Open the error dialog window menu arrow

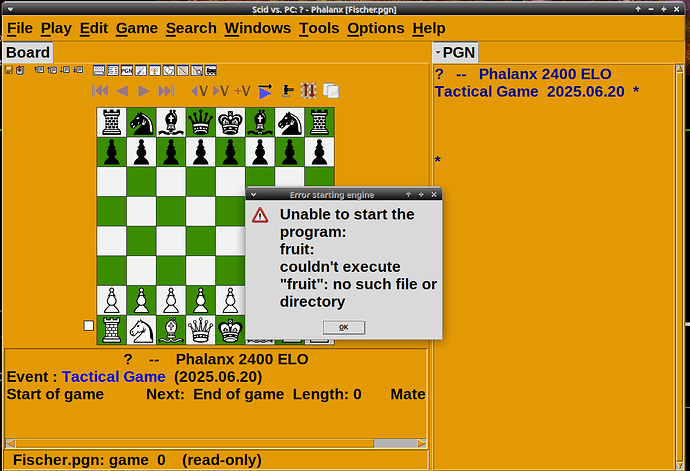(x=253, y=195)
